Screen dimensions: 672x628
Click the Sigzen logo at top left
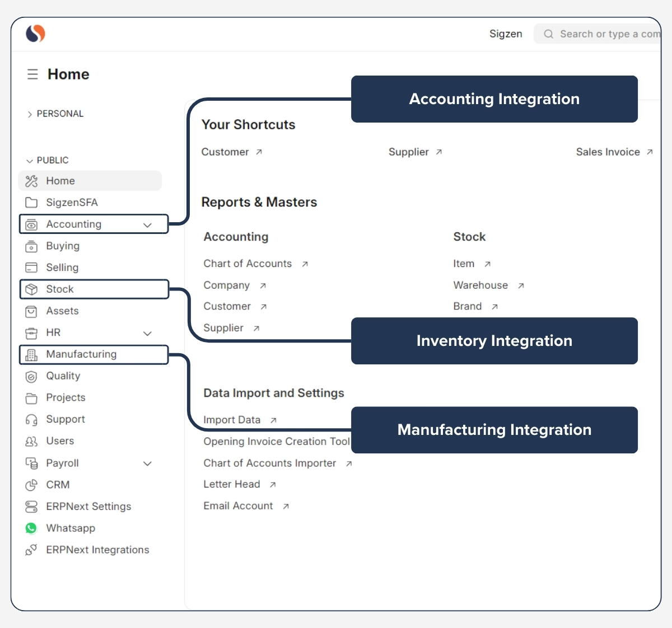pos(34,34)
